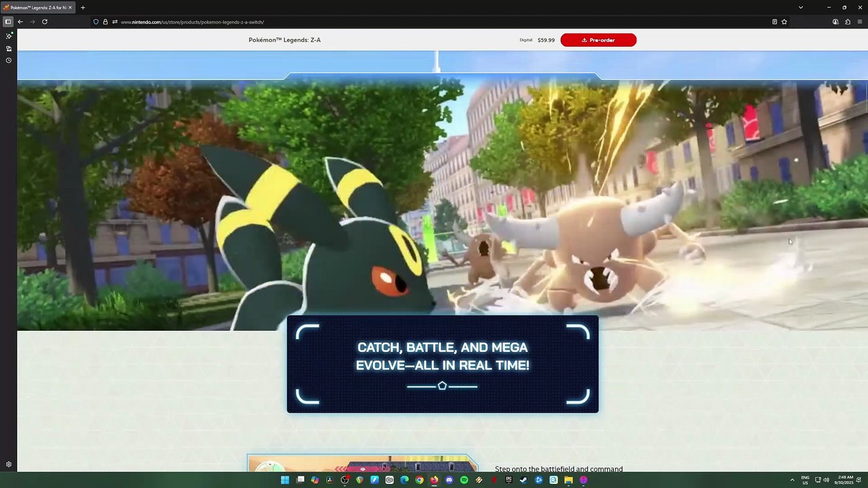Switch to Firefox on the taskbar

point(434,480)
